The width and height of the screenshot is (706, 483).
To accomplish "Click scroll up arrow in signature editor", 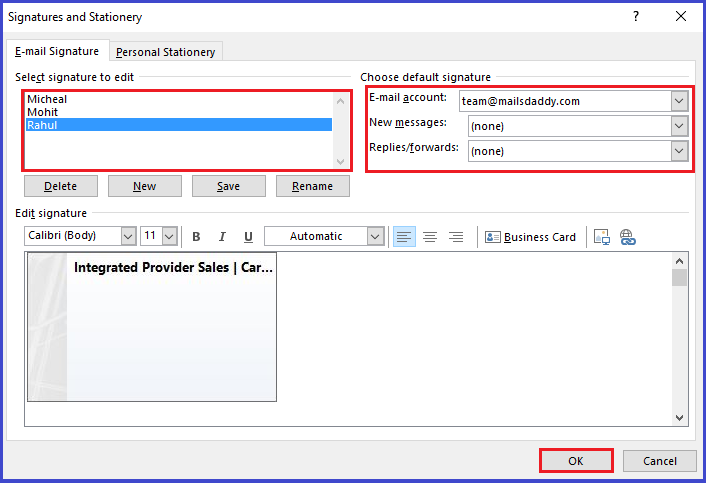I will pyautogui.click(x=679, y=261).
